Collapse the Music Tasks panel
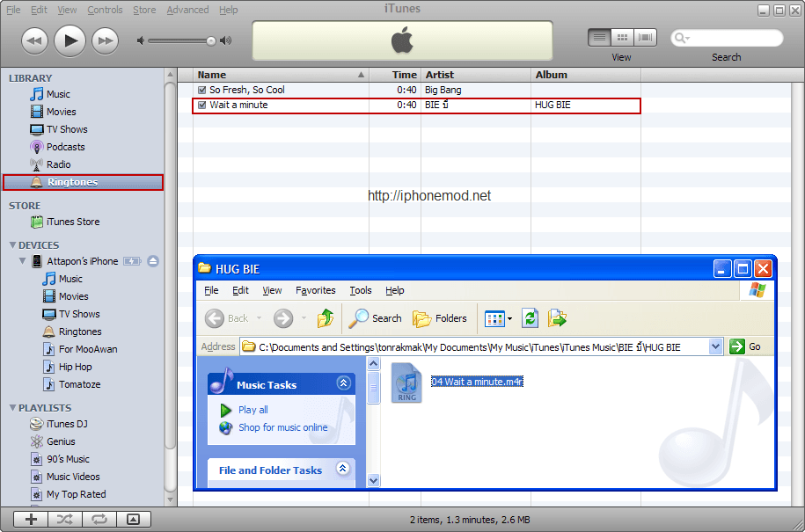 343,383
